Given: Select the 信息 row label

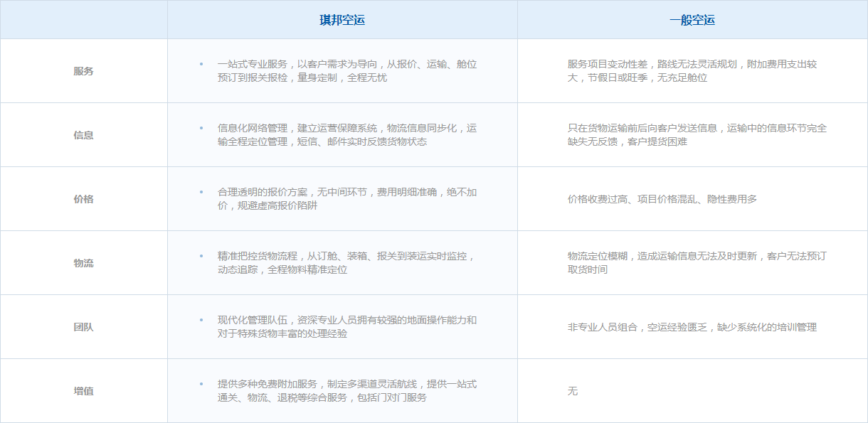Looking at the screenshot, I should (83, 135).
